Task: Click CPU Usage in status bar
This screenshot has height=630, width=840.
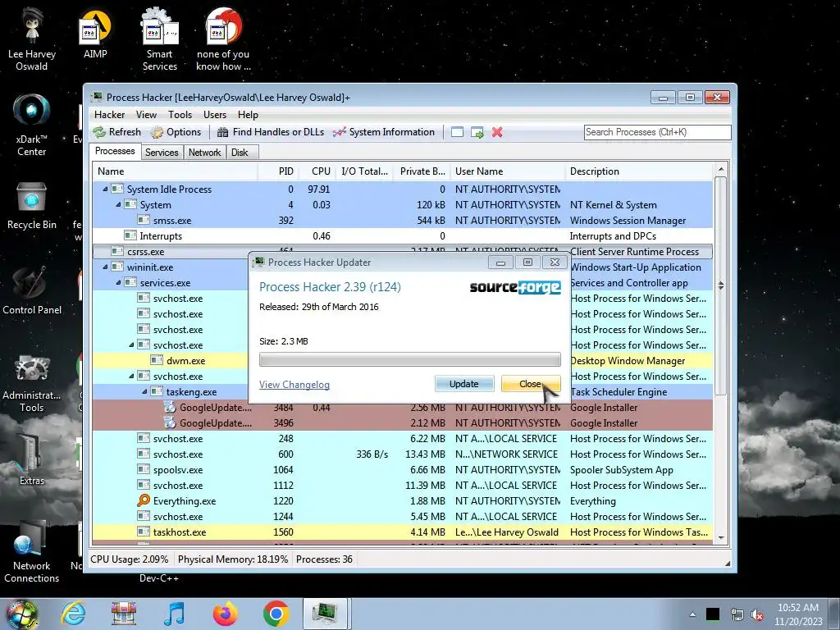Action: (x=129, y=559)
